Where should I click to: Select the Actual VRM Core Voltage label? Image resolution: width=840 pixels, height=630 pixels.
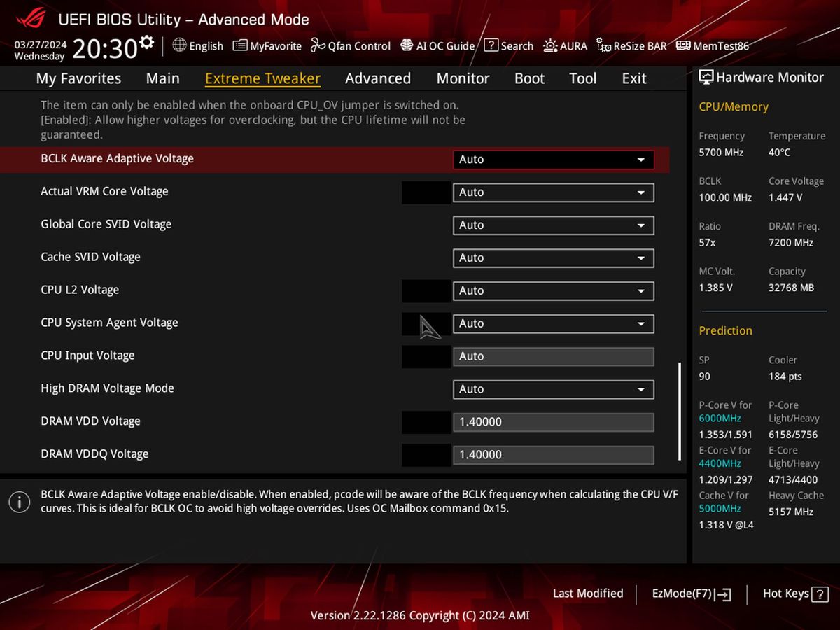tap(104, 192)
